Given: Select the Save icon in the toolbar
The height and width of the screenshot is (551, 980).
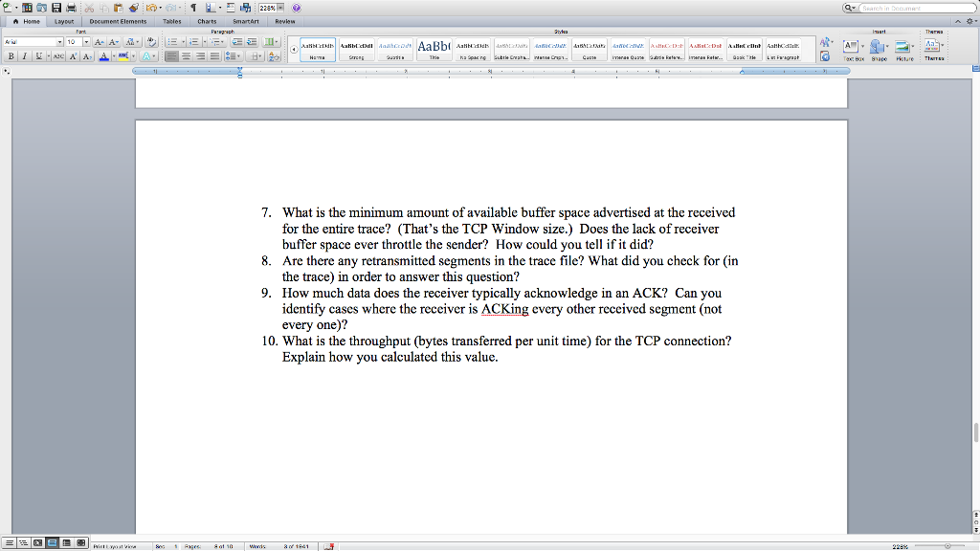Looking at the screenshot, I should click(57, 7).
